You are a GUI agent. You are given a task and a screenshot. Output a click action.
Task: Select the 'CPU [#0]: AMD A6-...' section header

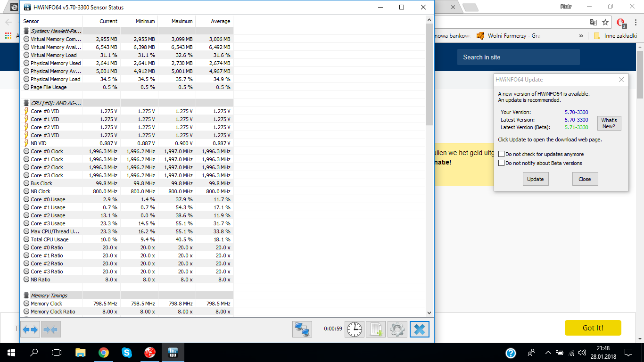point(56,103)
